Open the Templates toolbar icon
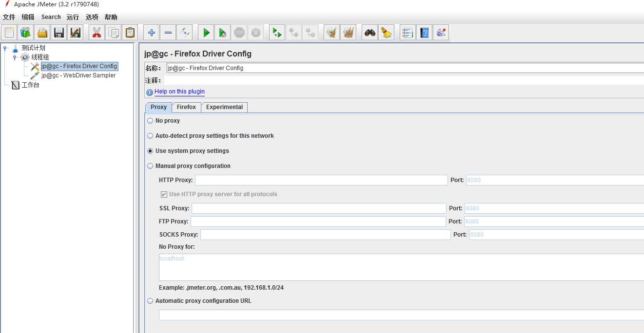Viewport: 644px width, 333px height. pyautogui.click(x=25, y=33)
